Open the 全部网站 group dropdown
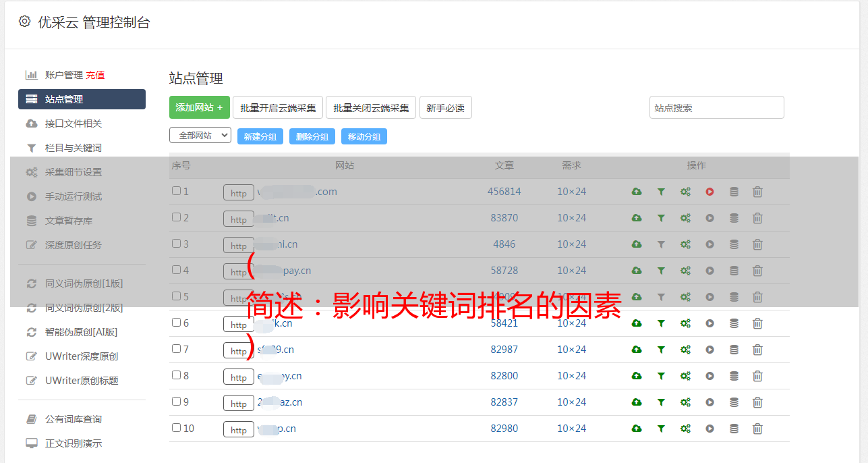868x463 pixels. click(x=200, y=136)
